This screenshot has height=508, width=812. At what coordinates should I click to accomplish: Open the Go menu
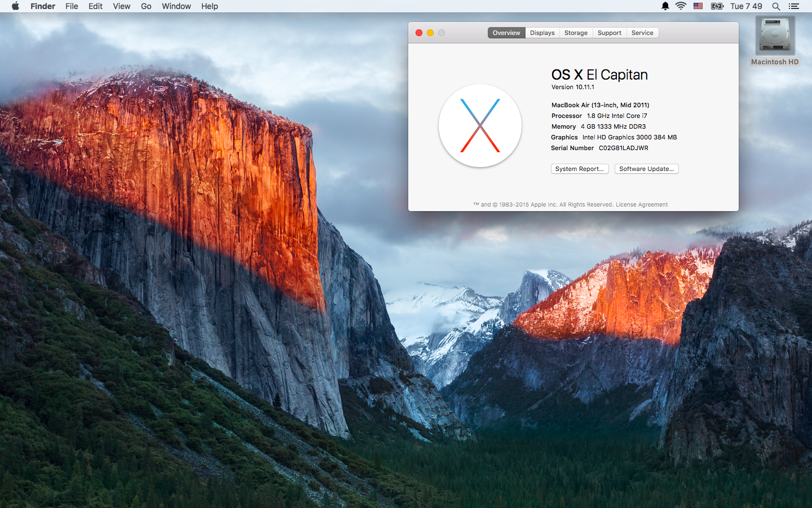[146, 6]
